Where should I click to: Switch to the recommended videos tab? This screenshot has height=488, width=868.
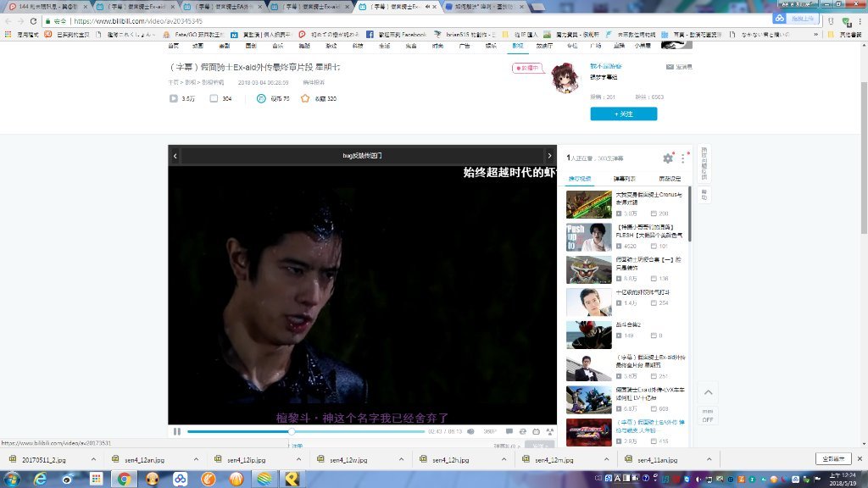(580, 179)
